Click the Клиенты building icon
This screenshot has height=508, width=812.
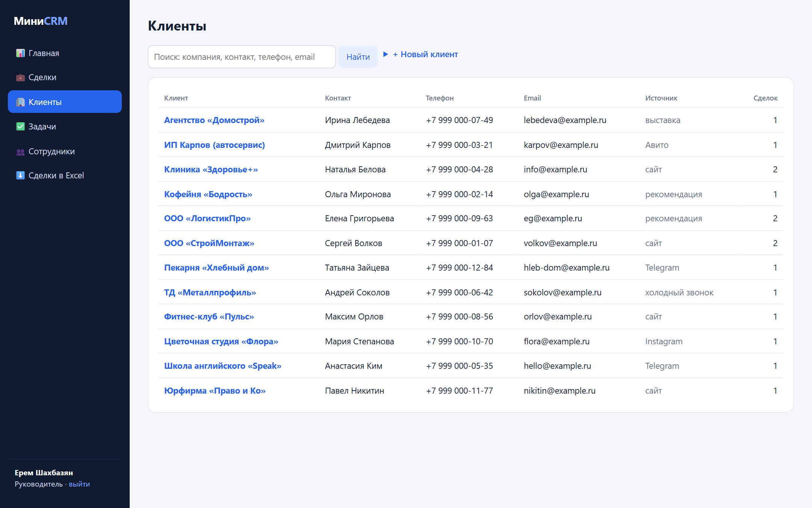(20, 102)
